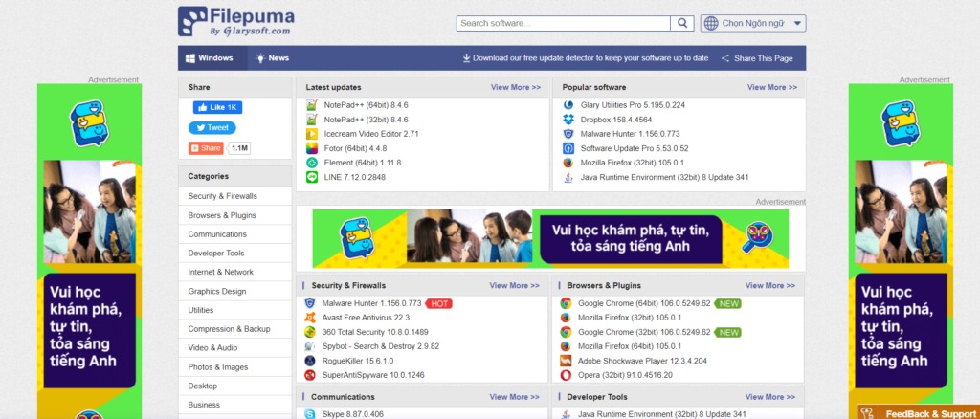980x419 pixels.
Task: Open Mozilla Firefox (64bit) 105.0.1 link
Action: (x=630, y=346)
